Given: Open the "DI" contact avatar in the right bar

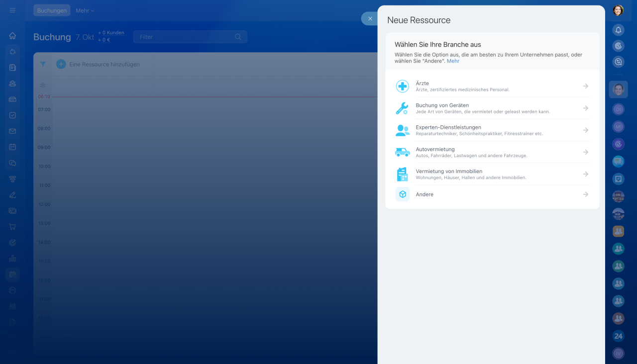Looking at the screenshot, I should pos(618,109).
